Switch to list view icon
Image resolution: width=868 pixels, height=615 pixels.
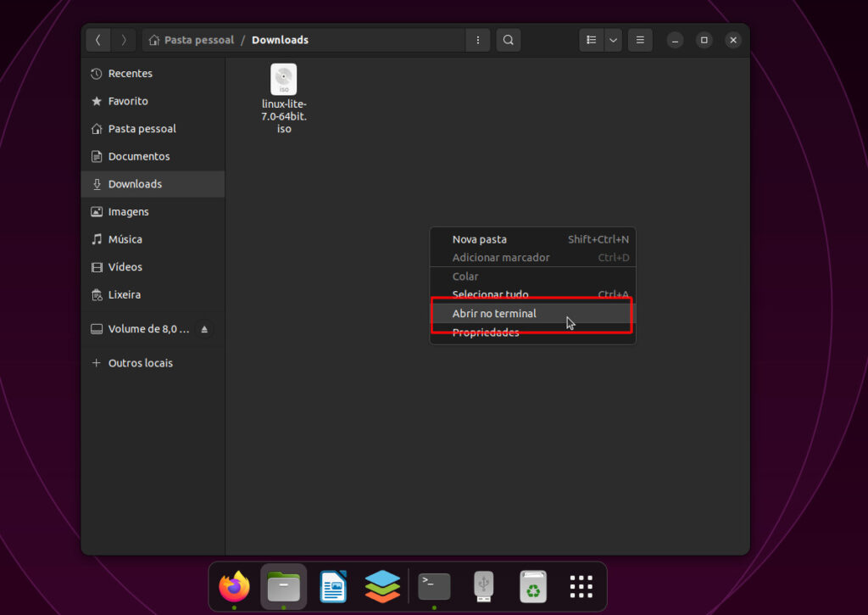click(x=591, y=40)
